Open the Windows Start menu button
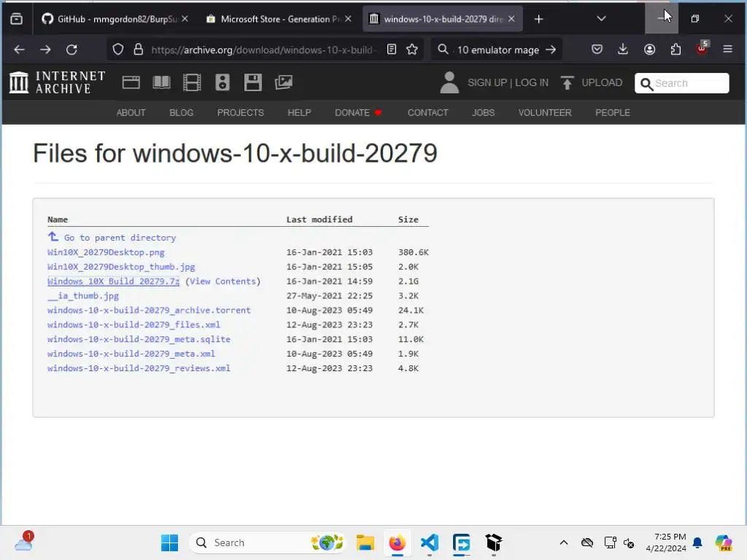Image resolution: width=747 pixels, height=560 pixels. coord(169,542)
